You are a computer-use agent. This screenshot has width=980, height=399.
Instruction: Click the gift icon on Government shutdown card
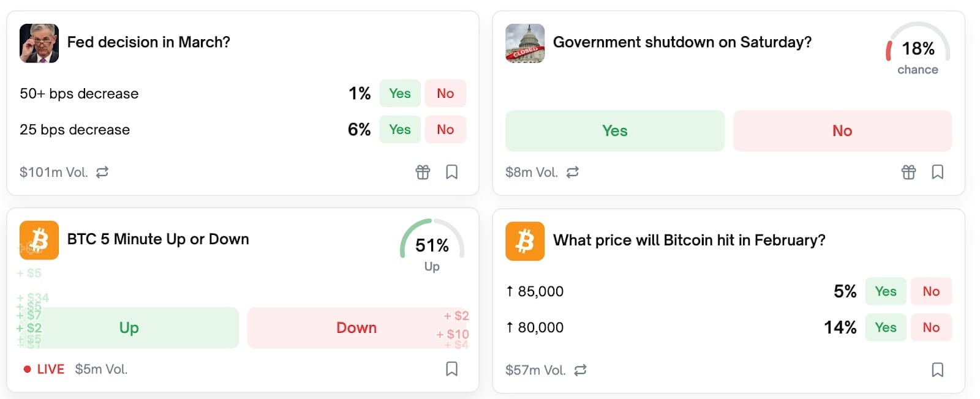[x=908, y=172]
